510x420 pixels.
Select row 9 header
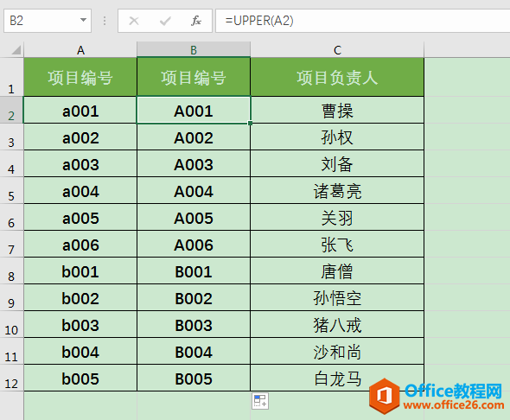click(x=11, y=298)
